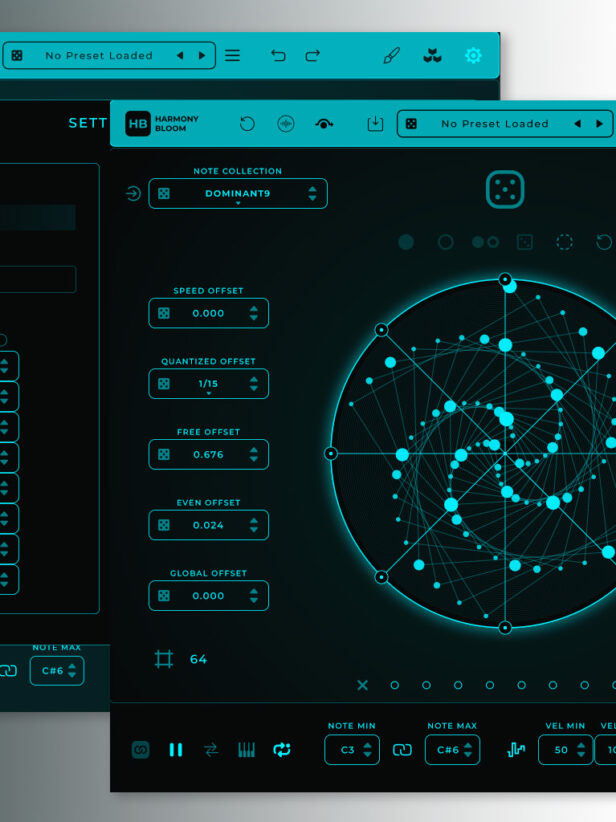Click the top handle on the bloom circle
Screen dimensions: 616x822
pyautogui.click(x=505, y=279)
